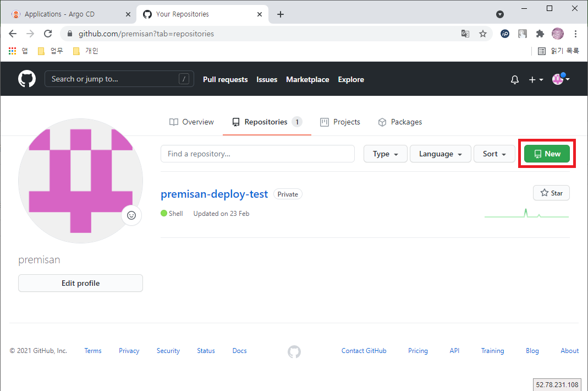588x391 pixels.
Task: Click the Edit profile button
Action: [81, 283]
